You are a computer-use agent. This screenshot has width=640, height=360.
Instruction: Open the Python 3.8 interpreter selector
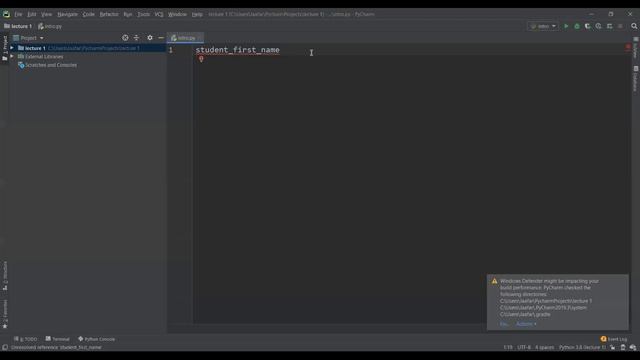point(582,347)
